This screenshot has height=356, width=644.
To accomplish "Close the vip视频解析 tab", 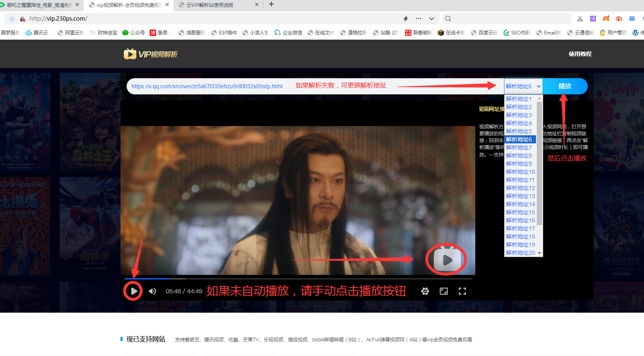I will [167, 4].
